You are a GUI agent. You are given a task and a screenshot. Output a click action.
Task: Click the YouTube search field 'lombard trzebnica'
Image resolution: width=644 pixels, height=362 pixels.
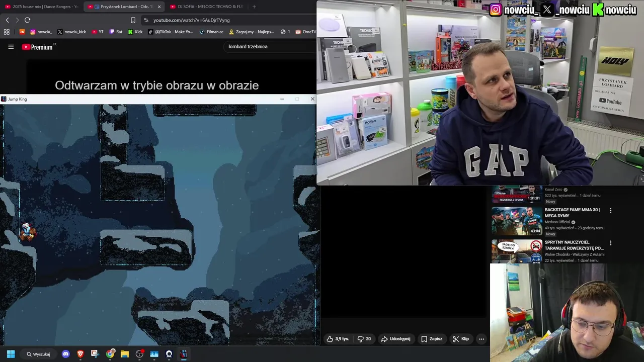[270, 47]
